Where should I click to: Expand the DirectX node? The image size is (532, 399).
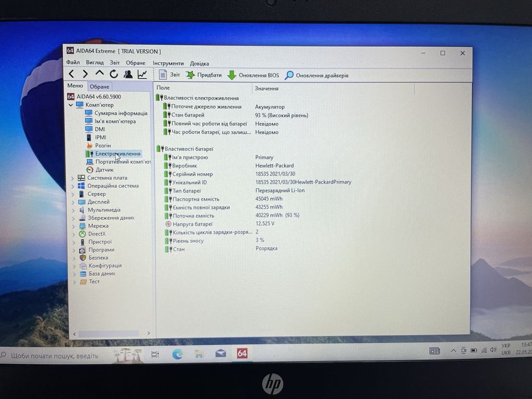74,234
